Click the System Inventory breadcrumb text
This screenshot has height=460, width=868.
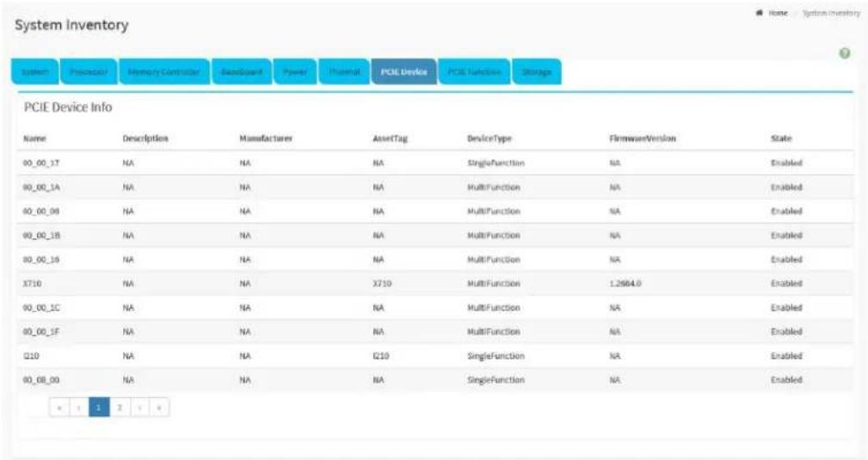click(x=831, y=13)
